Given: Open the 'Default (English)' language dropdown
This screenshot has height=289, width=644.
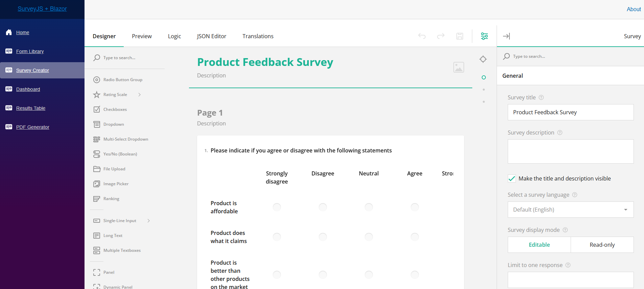Looking at the screenshot, I should tap(570, 210).
